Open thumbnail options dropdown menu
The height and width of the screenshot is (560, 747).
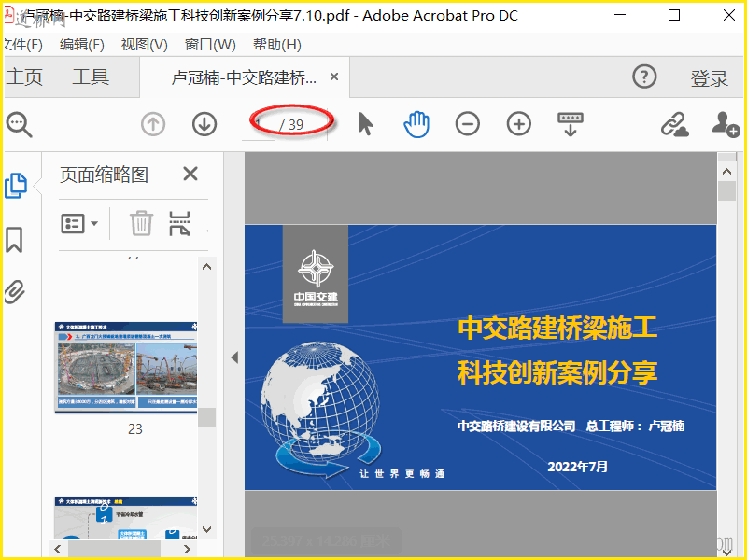[79, 223]
